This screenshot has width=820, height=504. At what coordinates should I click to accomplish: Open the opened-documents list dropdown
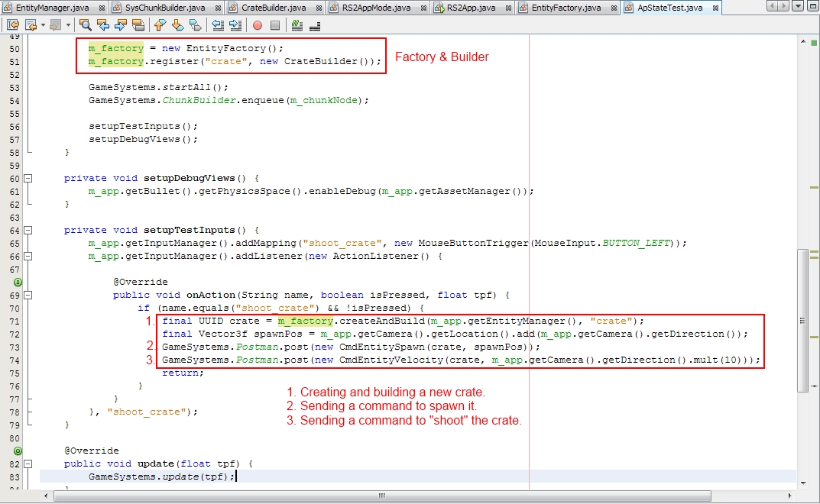[798, 6]
